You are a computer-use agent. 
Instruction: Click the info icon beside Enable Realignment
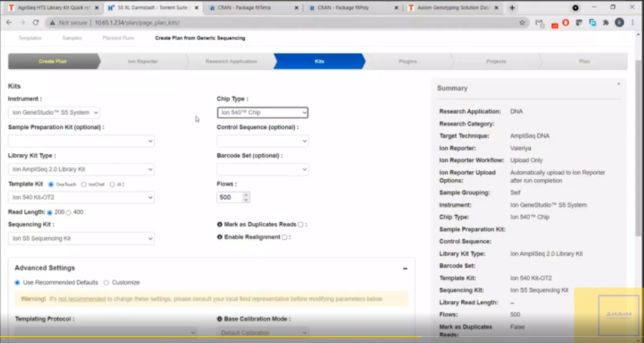pyautogui.click(x=219, y=237)
